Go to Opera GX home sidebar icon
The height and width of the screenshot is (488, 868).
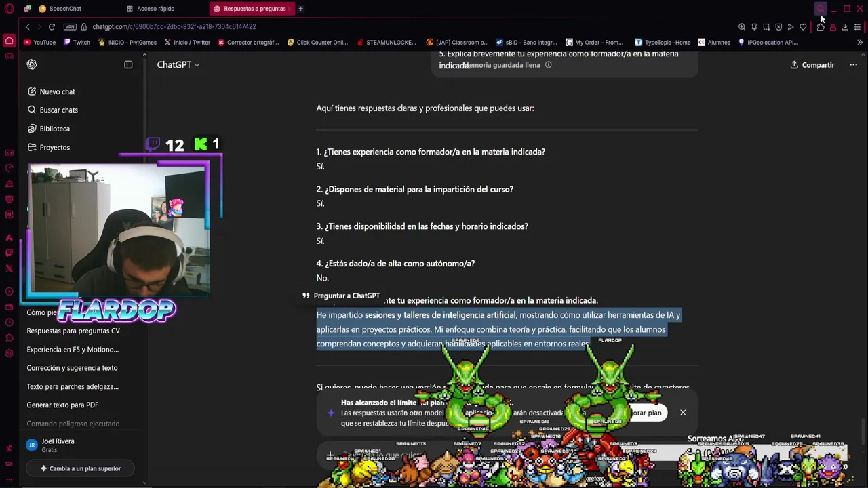click(9, 41)
